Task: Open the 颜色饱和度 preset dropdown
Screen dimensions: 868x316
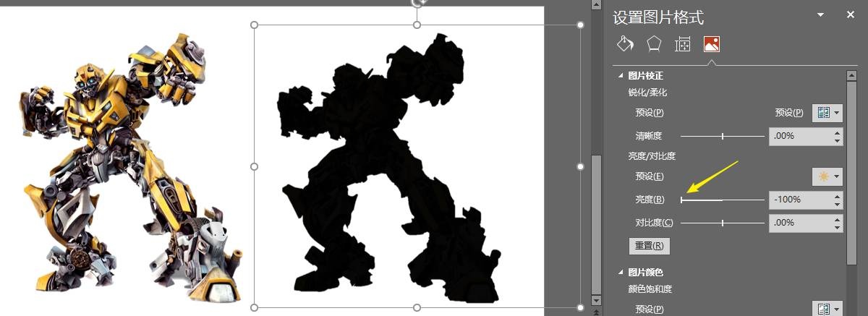Action: click(x=827, y=309)
